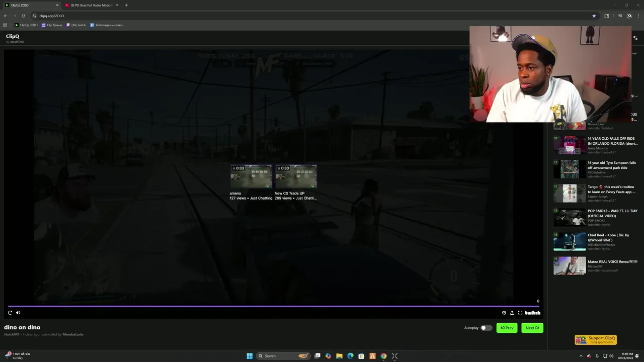This screenshot has height=362, width=644.
Task: Select queue item 'Chief Keef - Kobe'
Action: 596,241
